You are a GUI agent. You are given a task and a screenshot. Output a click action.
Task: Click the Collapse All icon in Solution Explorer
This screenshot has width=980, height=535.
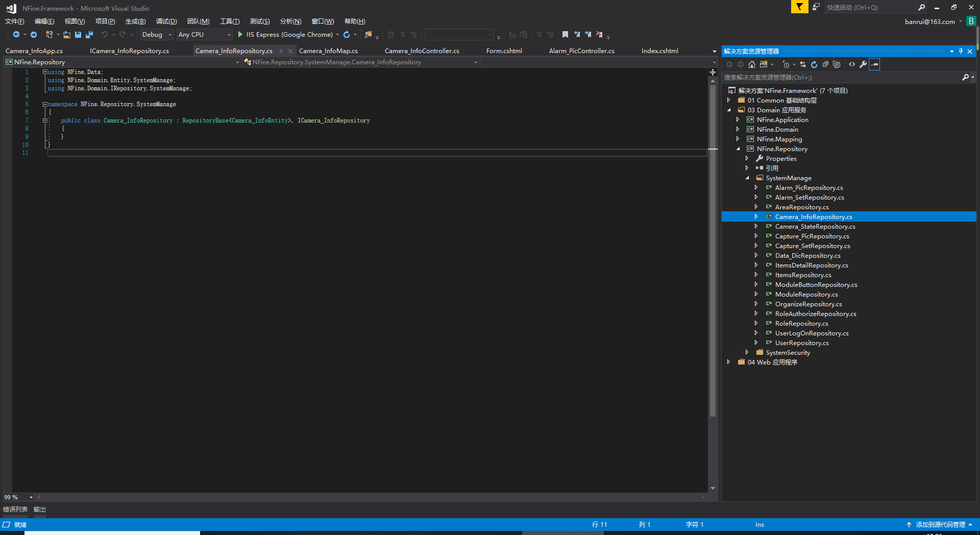click(x=825, y=64)
